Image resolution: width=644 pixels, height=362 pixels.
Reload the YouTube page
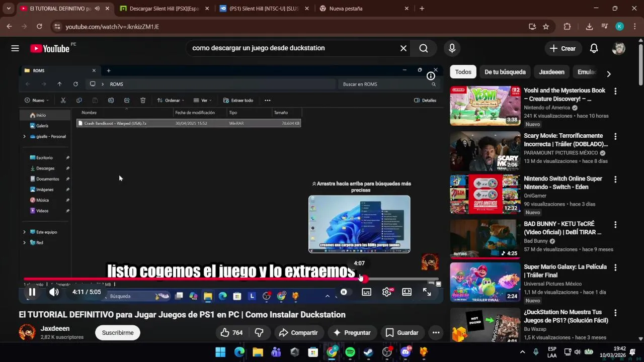point(39,27)
